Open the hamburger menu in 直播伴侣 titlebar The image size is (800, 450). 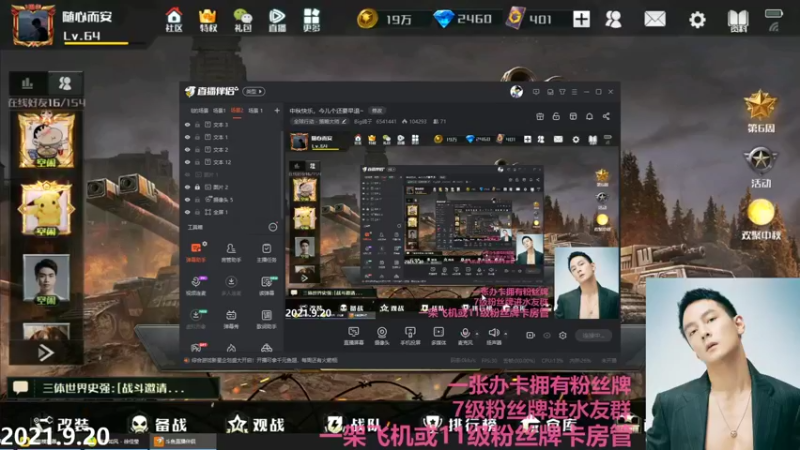point(574,92)
